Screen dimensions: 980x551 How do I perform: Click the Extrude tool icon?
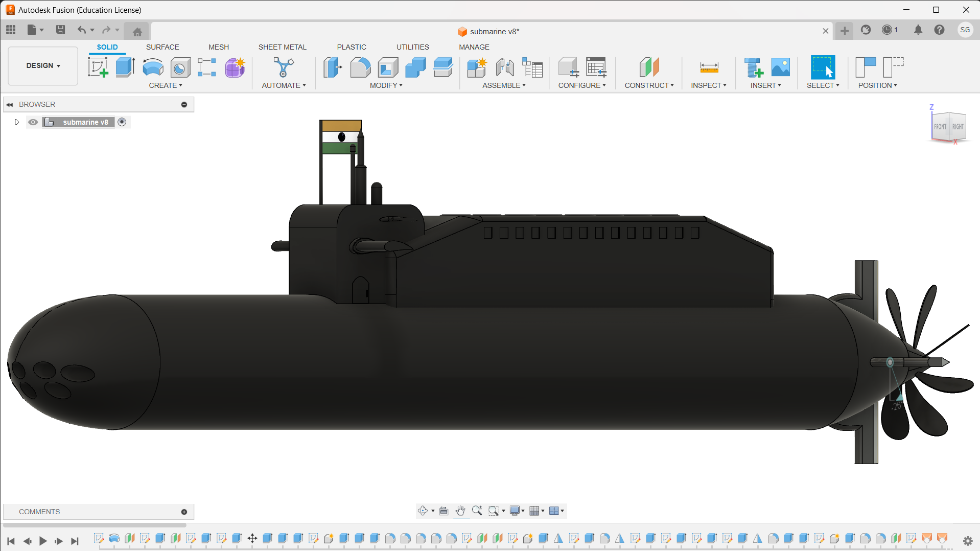click(x=125, y=67)
